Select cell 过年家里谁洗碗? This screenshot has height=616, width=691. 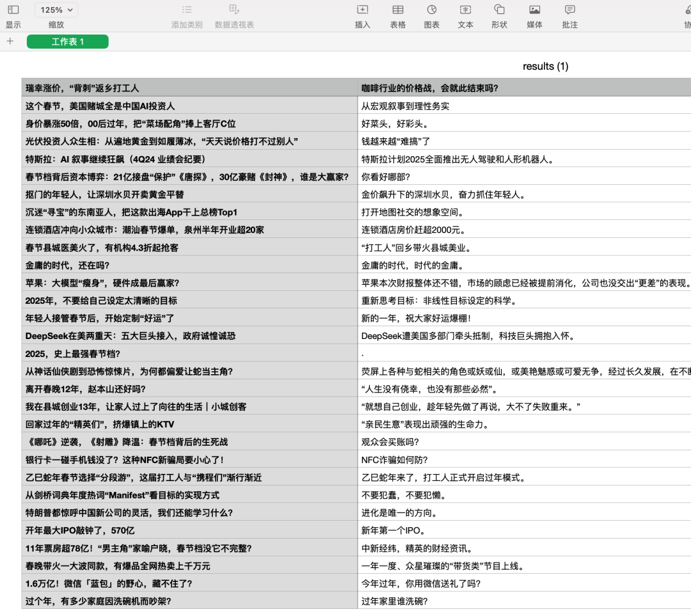(525, 601)
